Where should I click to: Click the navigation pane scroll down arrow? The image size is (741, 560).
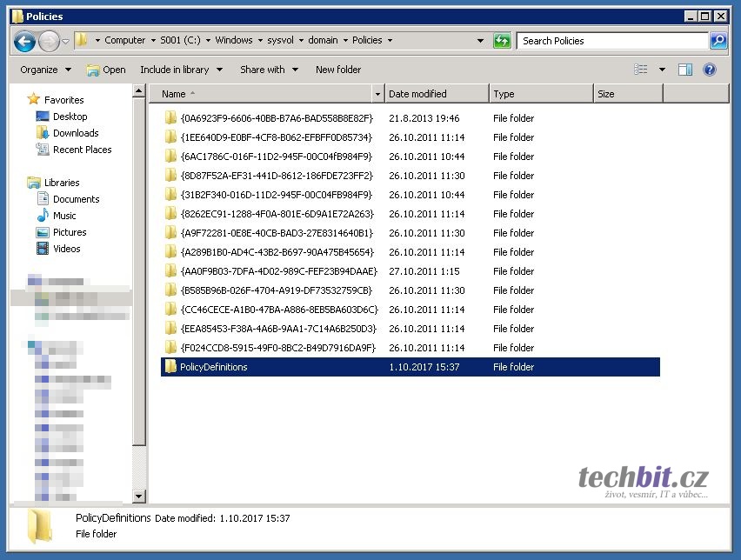tap(139, 497)
